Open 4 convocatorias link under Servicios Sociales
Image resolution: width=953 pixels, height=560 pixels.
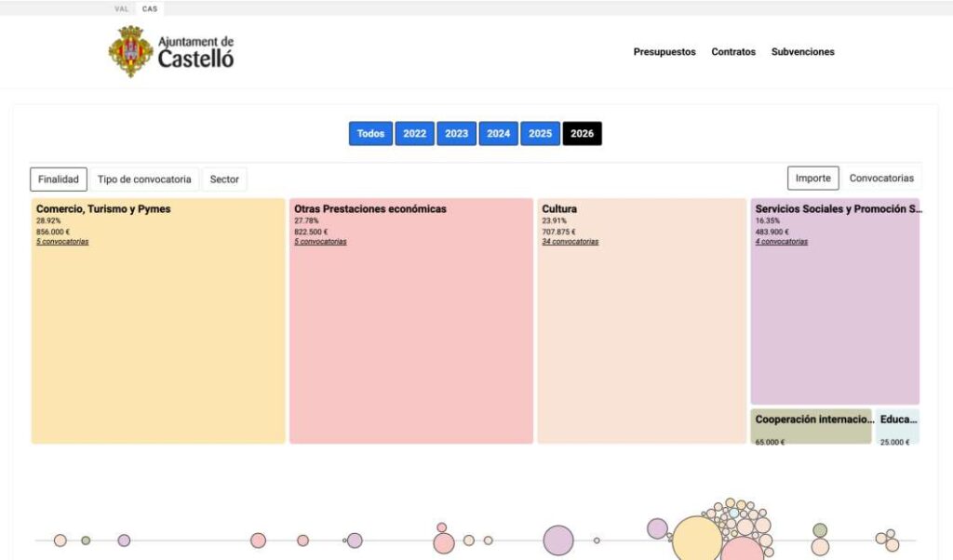coord(782,242)
